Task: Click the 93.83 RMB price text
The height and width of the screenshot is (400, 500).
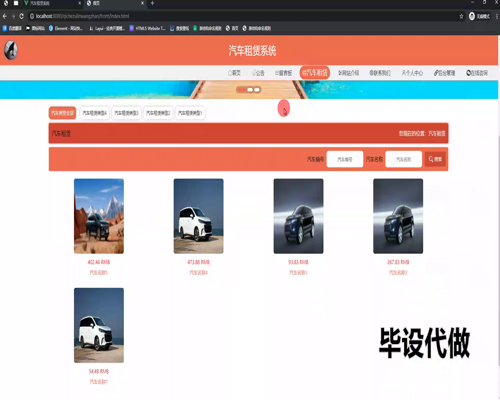Action: (298, 262)
